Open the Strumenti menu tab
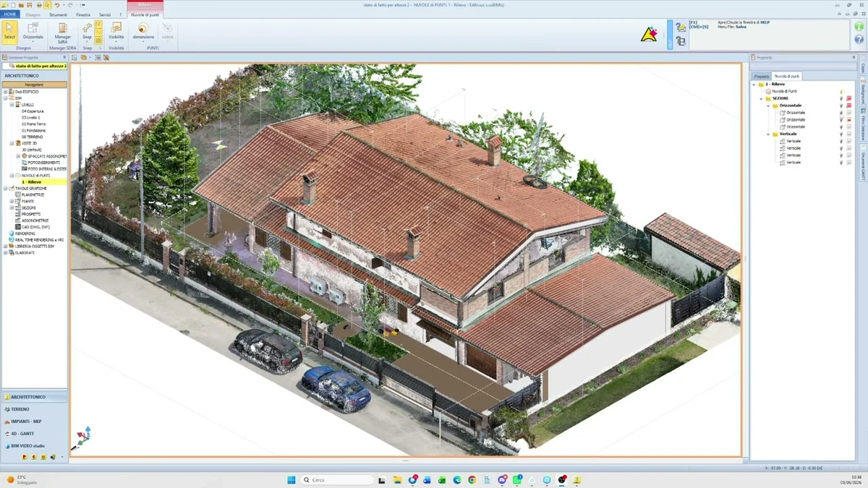Viewport: 868px width, 488px height. pyautogui.click(x=59, y=14)
